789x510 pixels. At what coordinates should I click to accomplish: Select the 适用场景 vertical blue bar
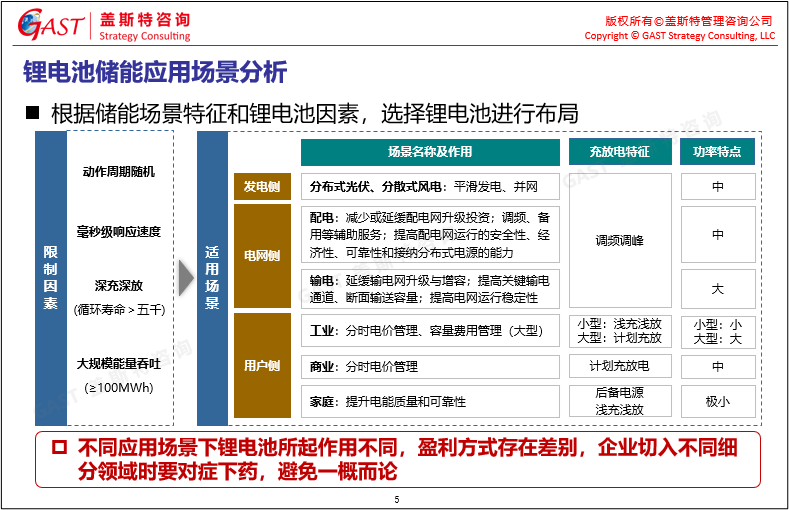click(x=212, y=277)
